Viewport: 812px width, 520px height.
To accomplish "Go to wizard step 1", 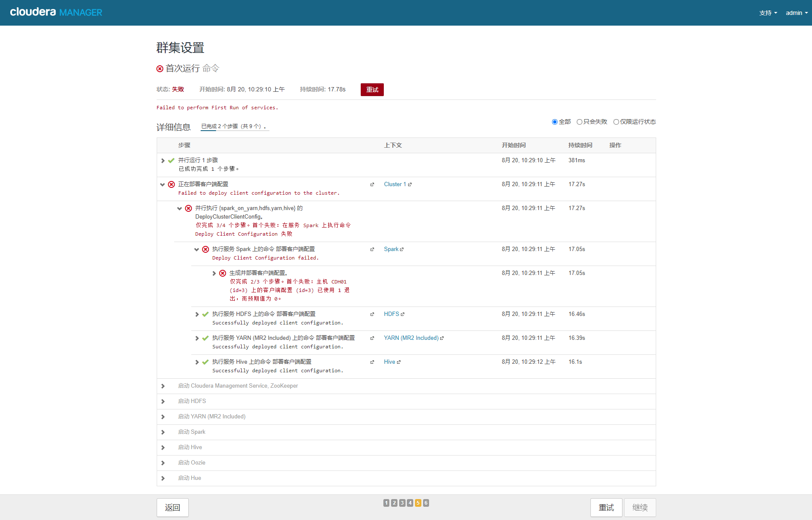I will pos(386,503).
